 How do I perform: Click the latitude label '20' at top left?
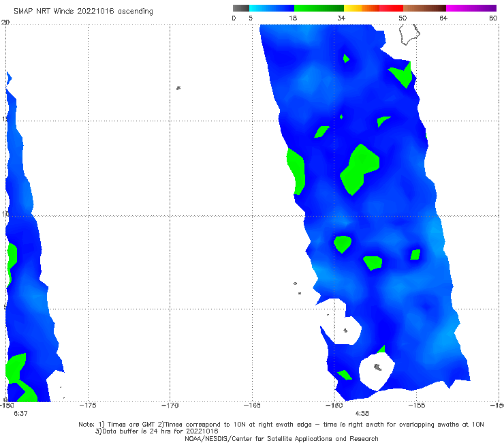pyautogui.click(x=5, y=22)
